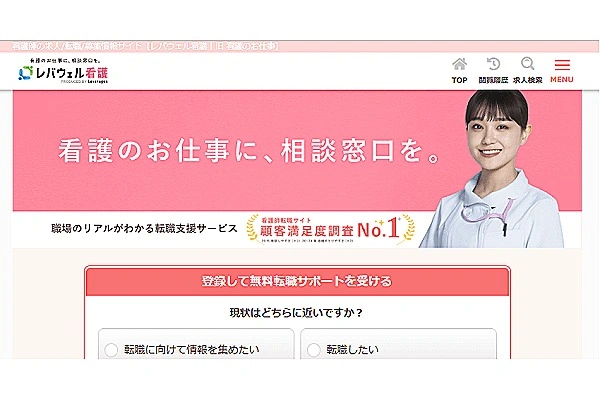Click hero headline 看護のお仕事に、相談窓口を。
Screen dimensions: 600x400
[250, 151]
